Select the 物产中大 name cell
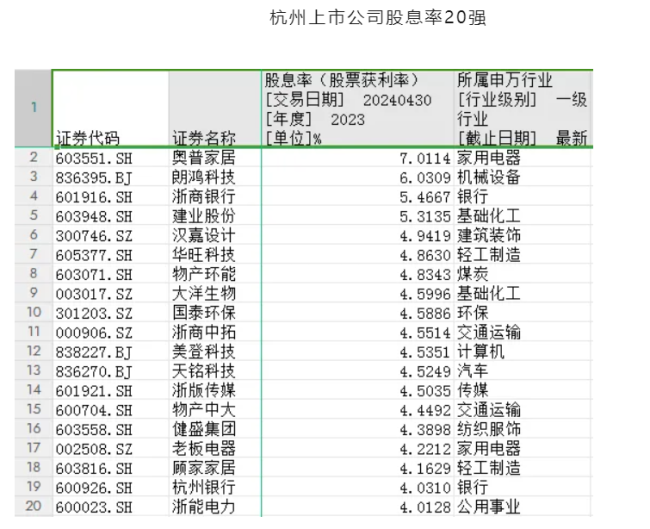 (215, 410)
